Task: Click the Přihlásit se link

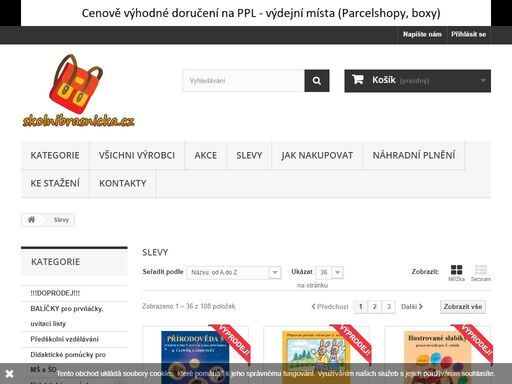Action: pyautogui.click(x=468, y=34)
